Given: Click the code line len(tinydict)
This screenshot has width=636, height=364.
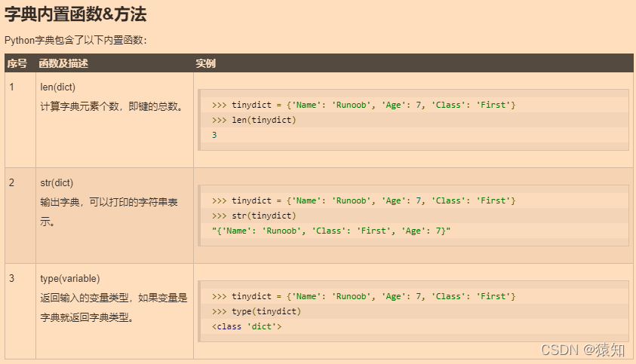Looking at the screenshot, I should click(x=254, y=120).
